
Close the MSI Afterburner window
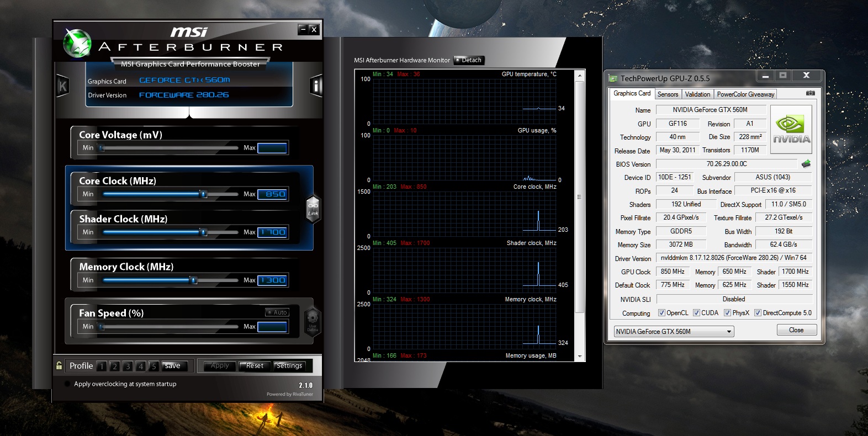pyautogui.click(x=314, y=29)
